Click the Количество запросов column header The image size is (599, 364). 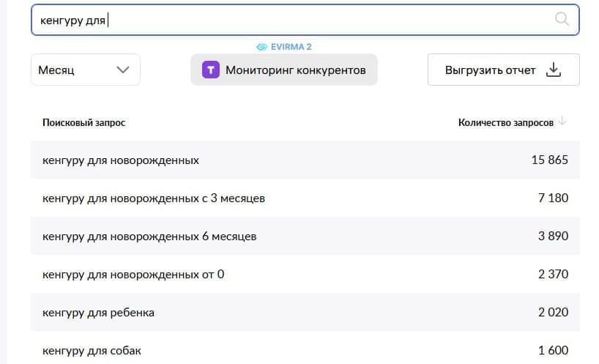point(506,122)
